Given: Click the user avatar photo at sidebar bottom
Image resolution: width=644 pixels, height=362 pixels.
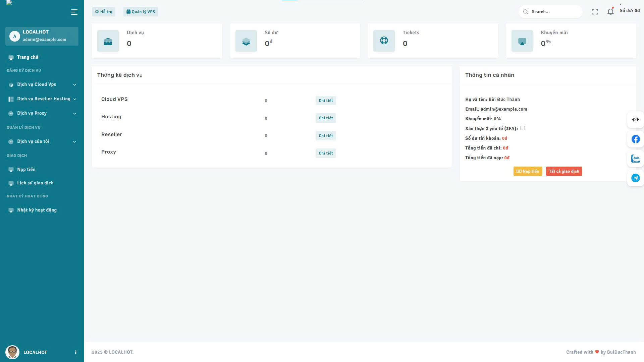Looking at the screenshot, I should point(12,352).
